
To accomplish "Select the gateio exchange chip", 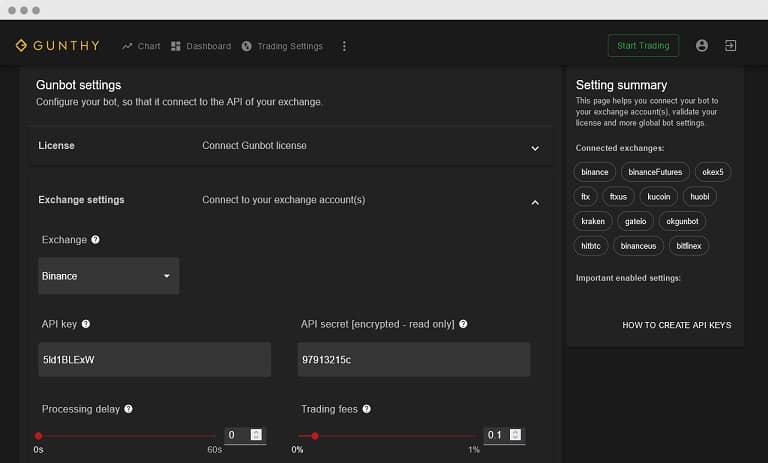I will pyautogui.click(x=635, y=221).
